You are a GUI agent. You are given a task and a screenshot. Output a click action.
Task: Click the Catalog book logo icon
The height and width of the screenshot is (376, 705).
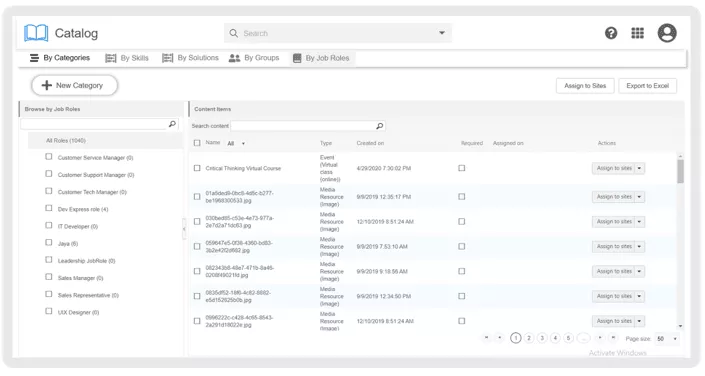pyautogui.click(x=36, y=33)
